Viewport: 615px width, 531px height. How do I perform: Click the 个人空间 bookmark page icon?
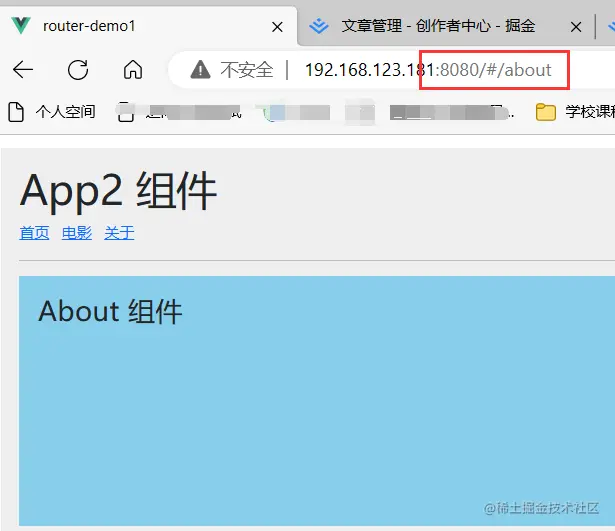pos(16,112)
